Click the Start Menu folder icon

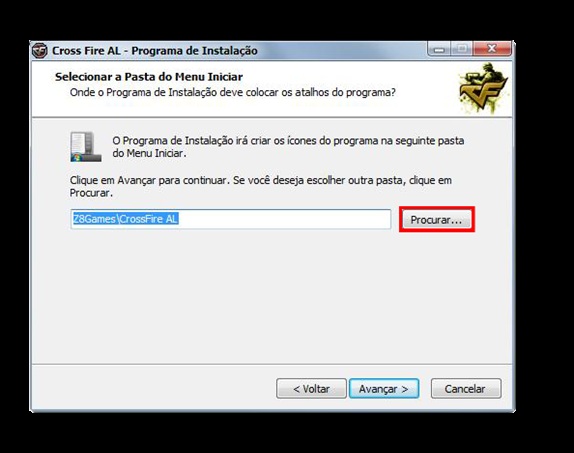pos(86,147)
